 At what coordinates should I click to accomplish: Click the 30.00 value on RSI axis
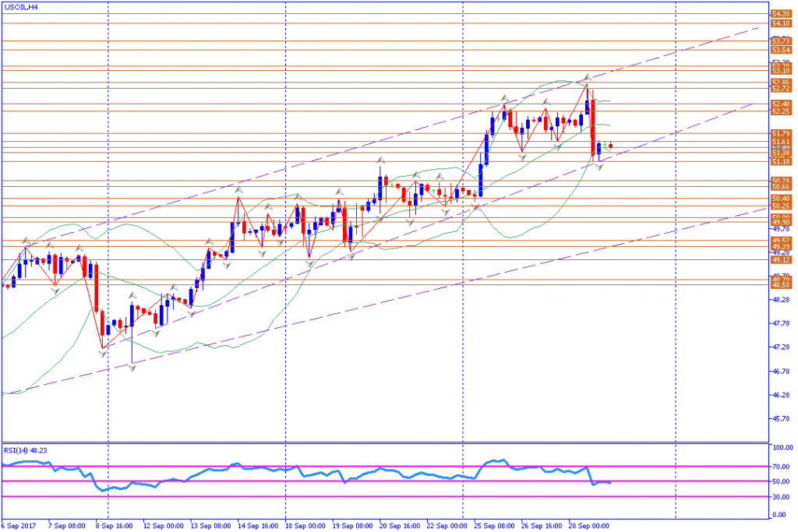[781, 496]
